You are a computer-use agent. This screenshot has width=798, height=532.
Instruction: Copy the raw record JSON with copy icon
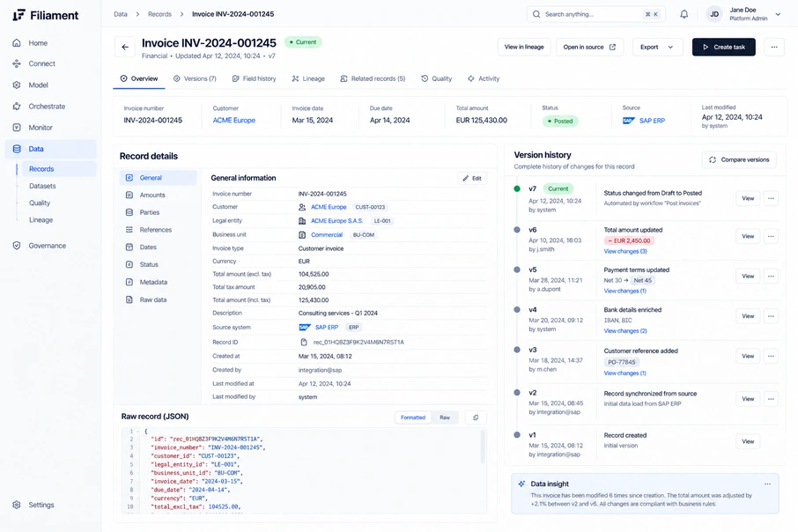[476, 417]
